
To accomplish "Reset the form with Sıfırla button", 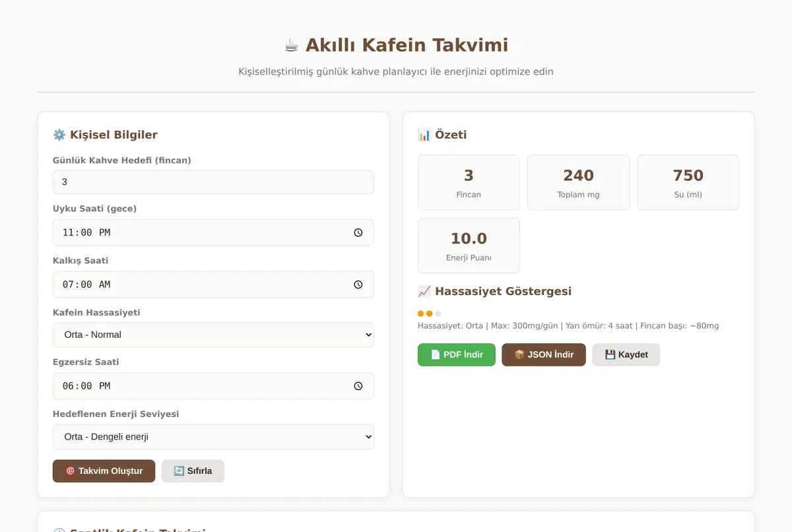I will 193,471.
